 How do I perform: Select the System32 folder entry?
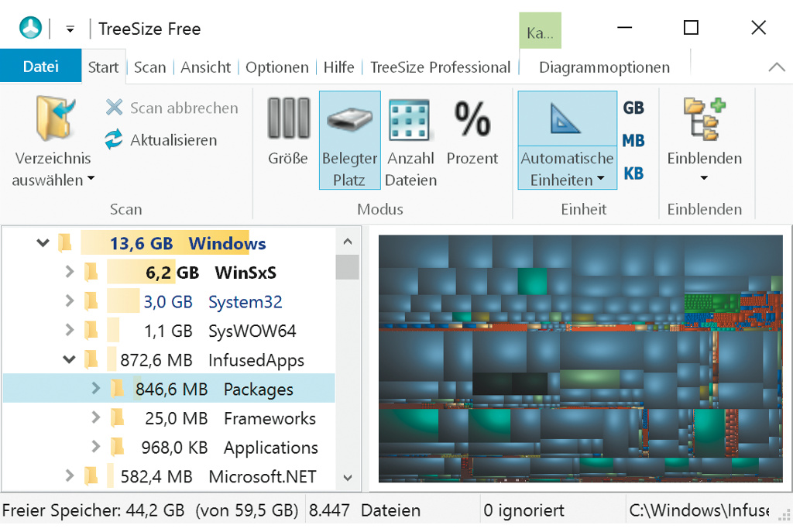point(245,302)
